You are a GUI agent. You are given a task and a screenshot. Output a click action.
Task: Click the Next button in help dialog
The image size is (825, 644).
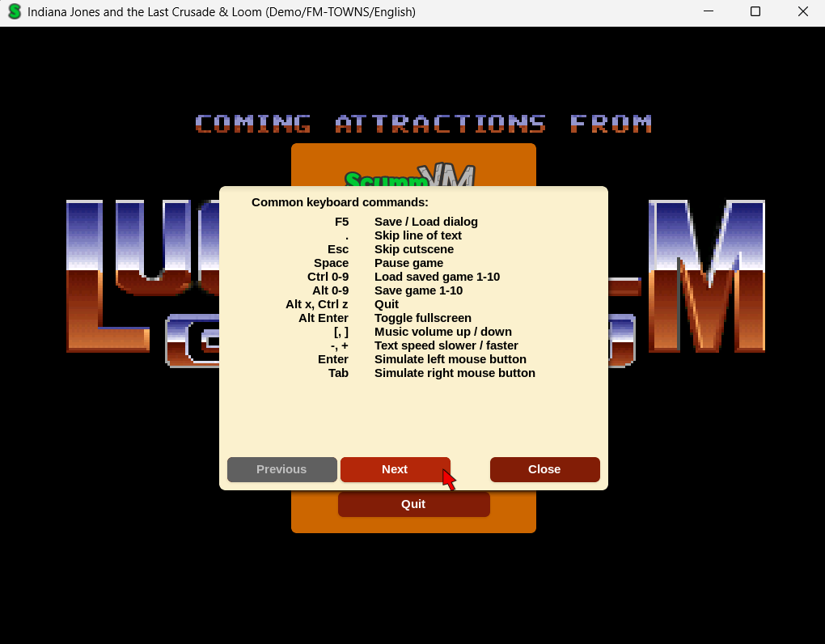coord(396,469)
